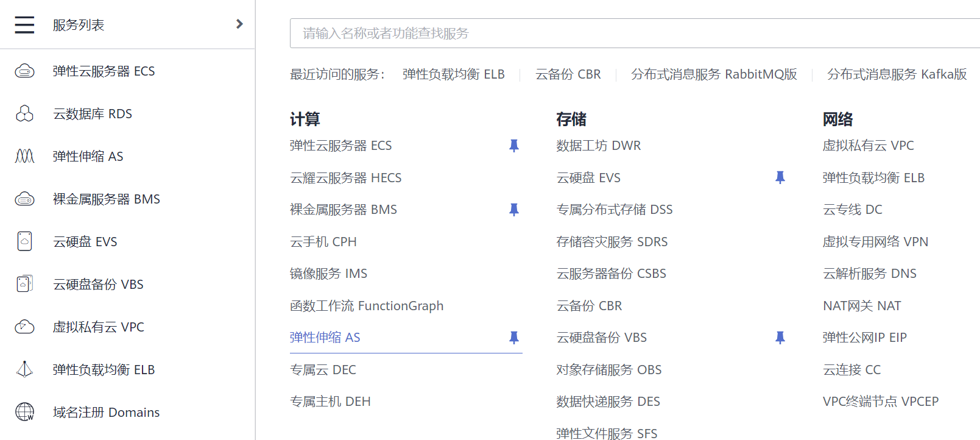Viewport: 980px width, 440px height.
Task: Open VPC终端节点 VPCEP service
Action: tap(881, 402)
